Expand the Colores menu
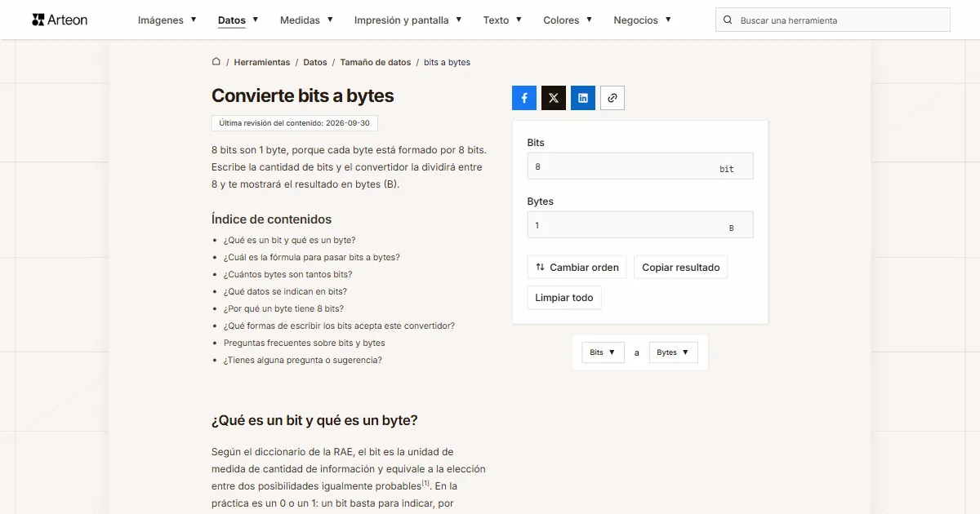Image resolution: width=980 pixels, height=514 pixels. [568, 20]
